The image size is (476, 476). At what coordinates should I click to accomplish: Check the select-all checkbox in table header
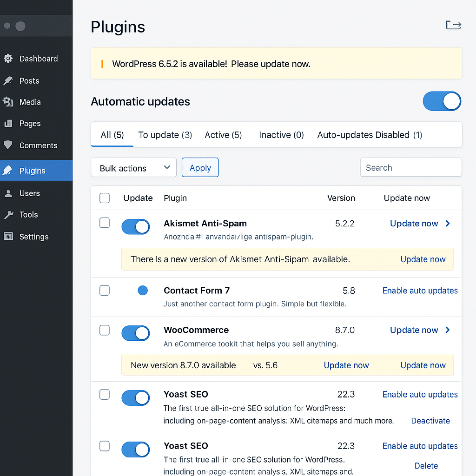click(105, 198)
